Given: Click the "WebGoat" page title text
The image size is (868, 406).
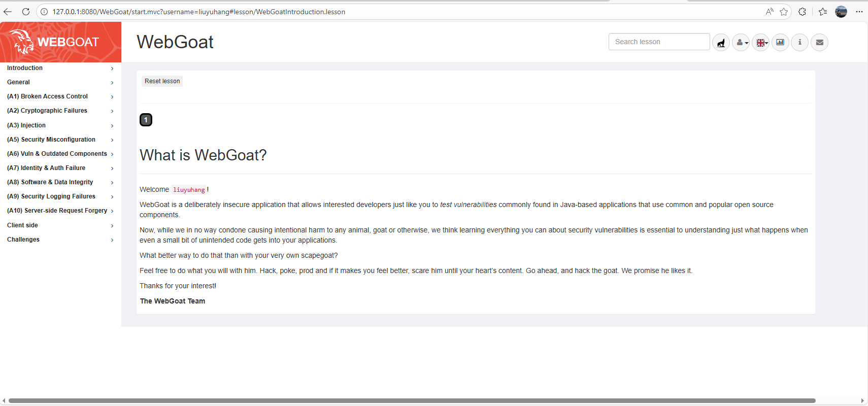Looking at the screenshot, I should (x=175, y=42).
